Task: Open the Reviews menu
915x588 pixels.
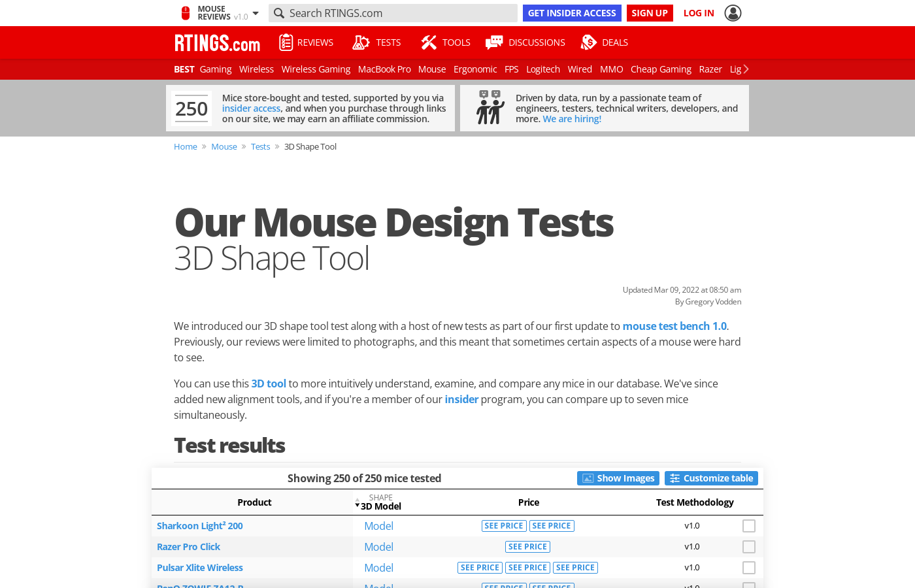Action: [x=315, y=42]
